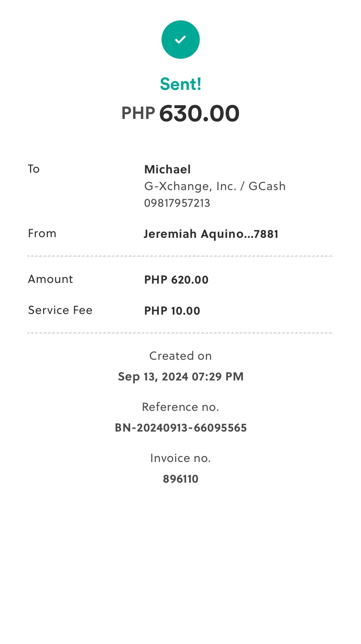The width and height of the screenshot is (361, 644).
Task: Select the PHP 630.00 total amount
Action: (180, 113)
